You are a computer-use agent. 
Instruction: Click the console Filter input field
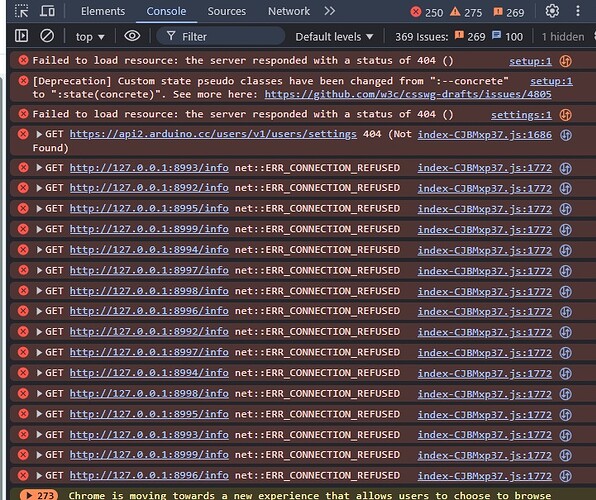[x=220, y=37]
